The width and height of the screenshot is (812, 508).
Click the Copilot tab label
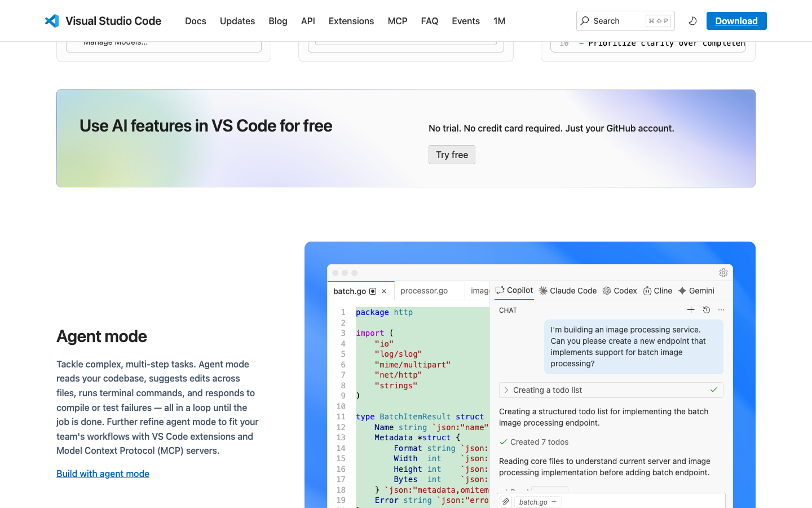coord(520,290)
